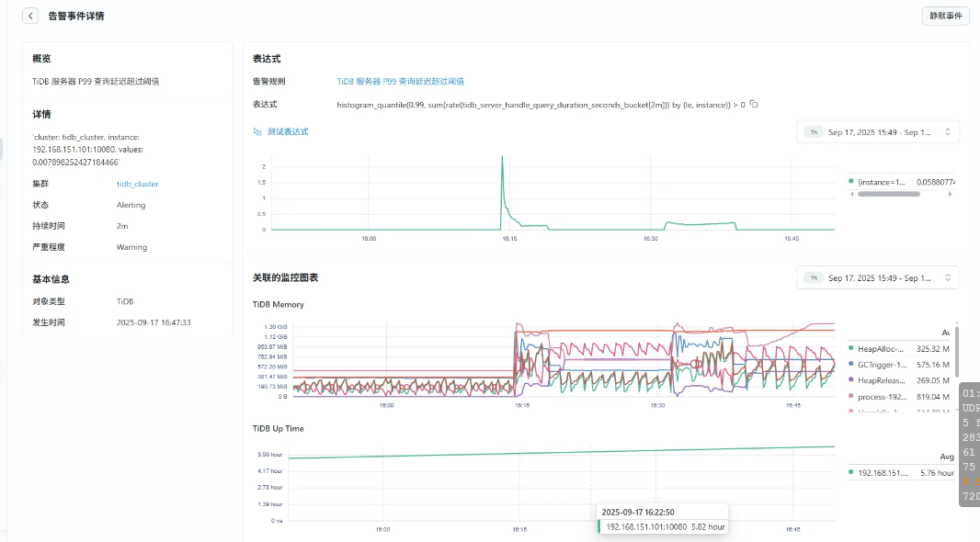Toggle the 192.168.151 series in Up Time legend
This screenshot has height=542, width=980.
click(883, 472)
